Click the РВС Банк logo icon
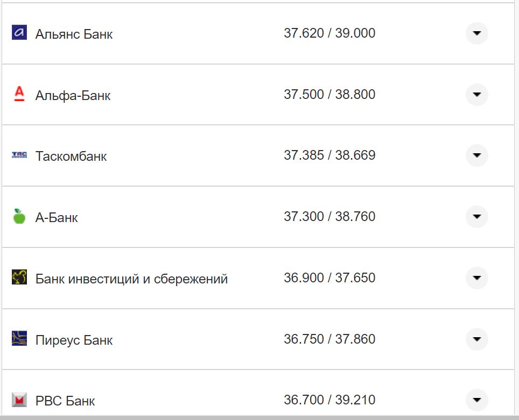Screen dimensions: 519x420 19,400
